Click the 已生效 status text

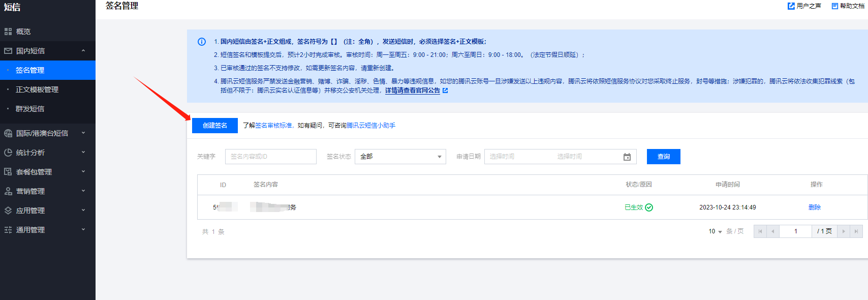tap(634, 207)
